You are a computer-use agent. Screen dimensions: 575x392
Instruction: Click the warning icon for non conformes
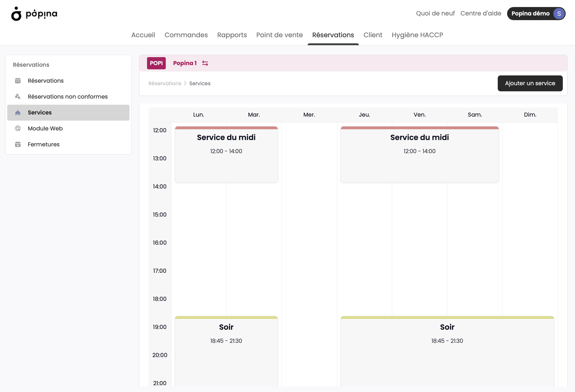(18, 96)
